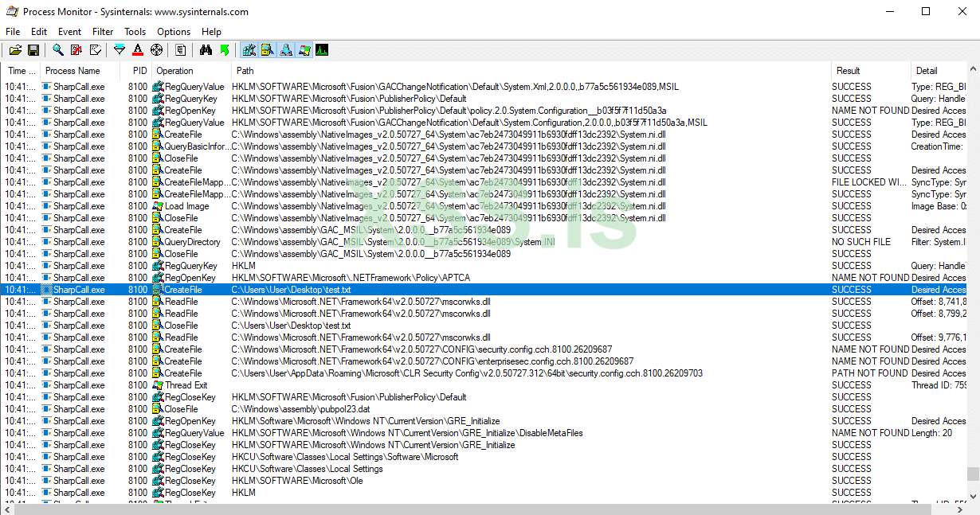Click the green Jump To arrow icon
This screenshot has width=980, height=515.
pyautogui.click(x=225, y=50)
